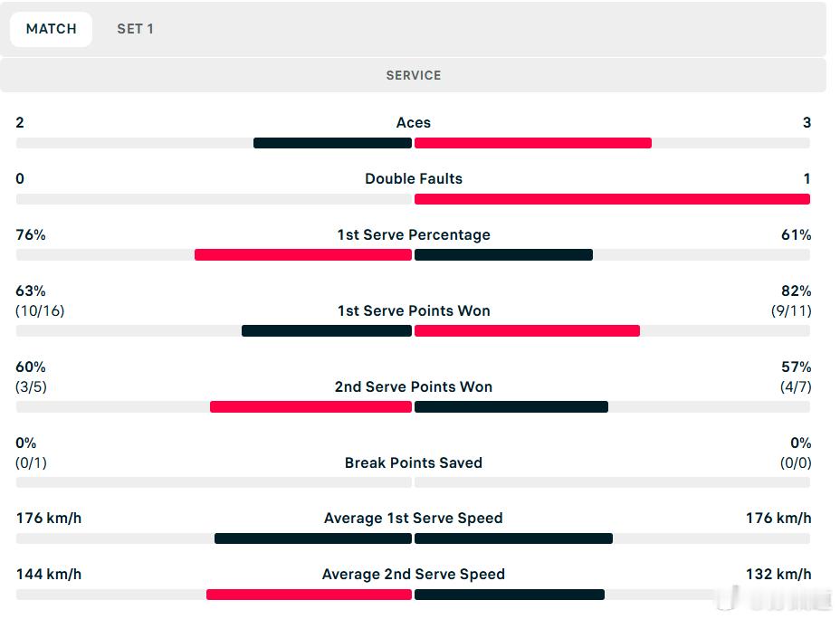
Task: Click the empty Break Points Saved bar
Action: (413, 483)
